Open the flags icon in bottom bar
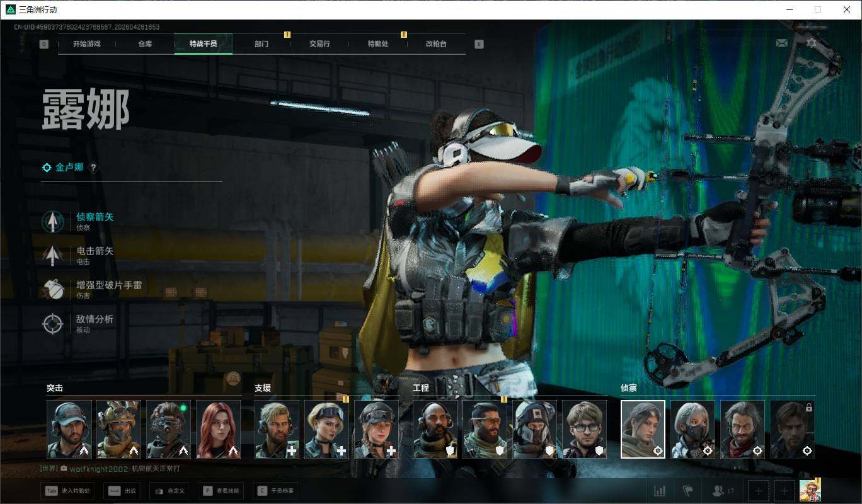The image size is (862, 504). tap(687, 491)
